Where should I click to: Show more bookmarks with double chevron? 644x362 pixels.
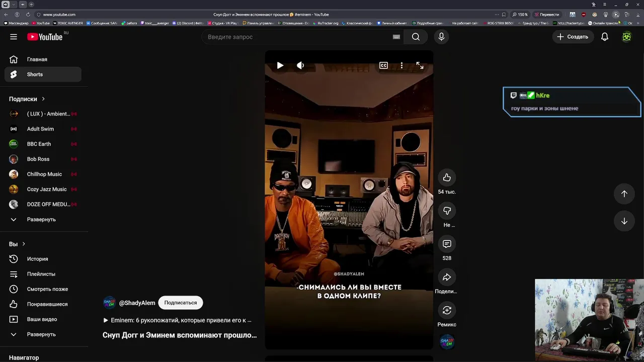[639, 23]
